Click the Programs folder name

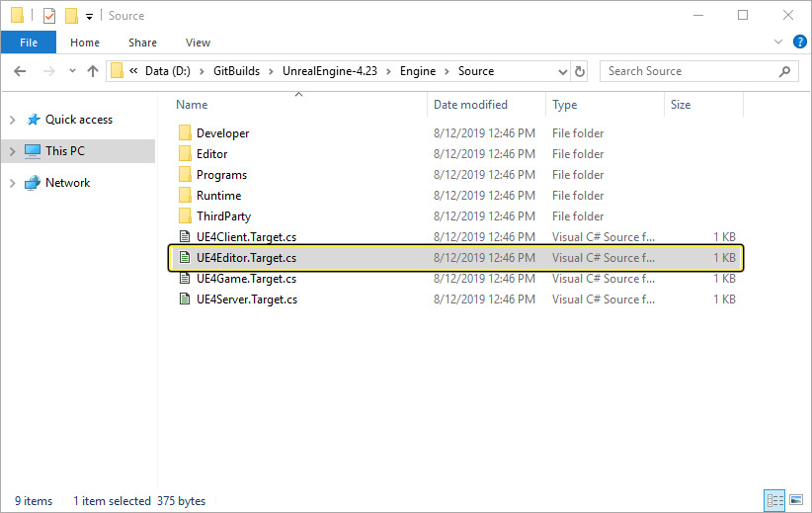tap(221, 175)
